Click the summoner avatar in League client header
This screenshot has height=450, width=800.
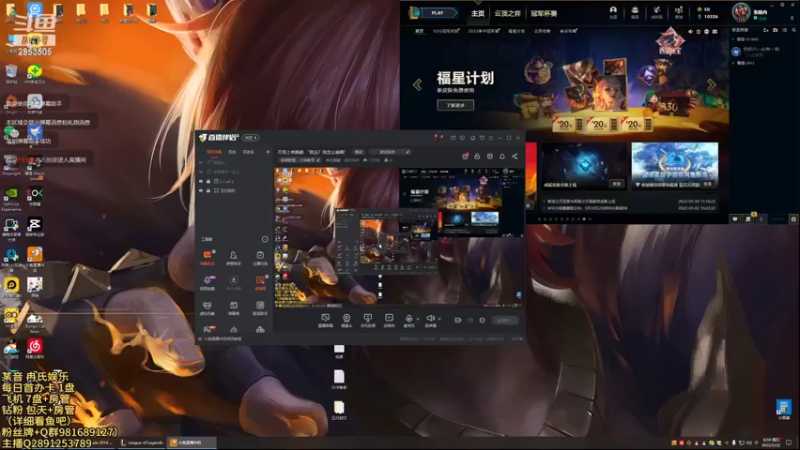click(741, 12)
